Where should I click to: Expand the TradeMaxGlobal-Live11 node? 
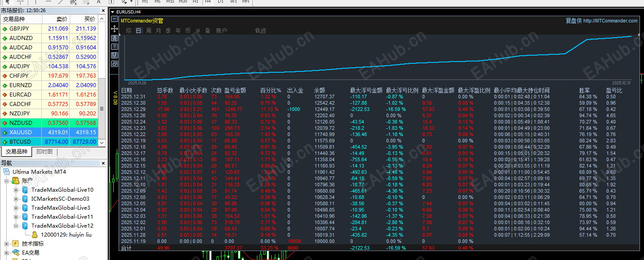(16, 217)
